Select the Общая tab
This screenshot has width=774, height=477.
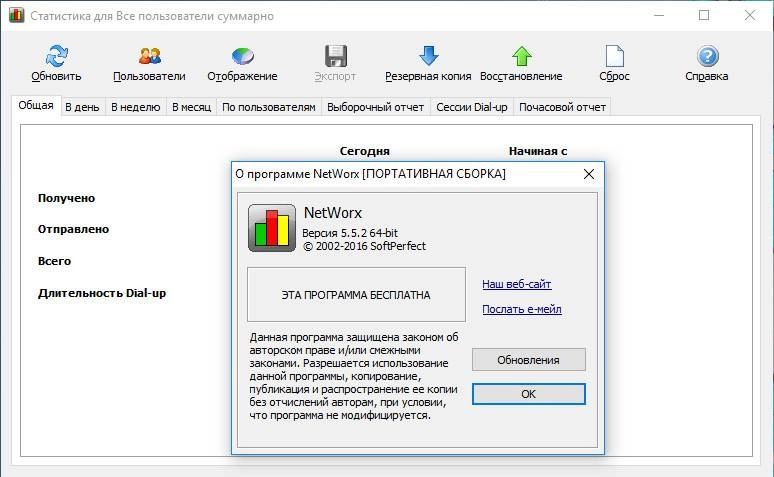[36, 106]
